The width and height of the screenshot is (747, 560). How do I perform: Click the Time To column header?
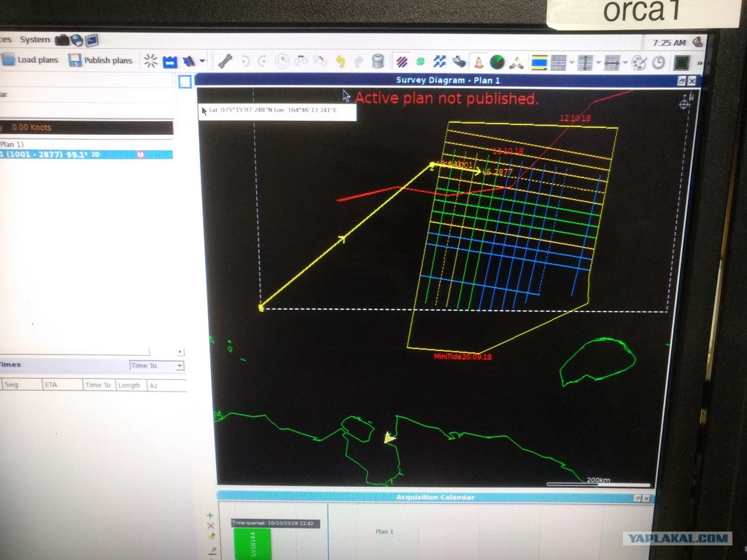(98, 385)
